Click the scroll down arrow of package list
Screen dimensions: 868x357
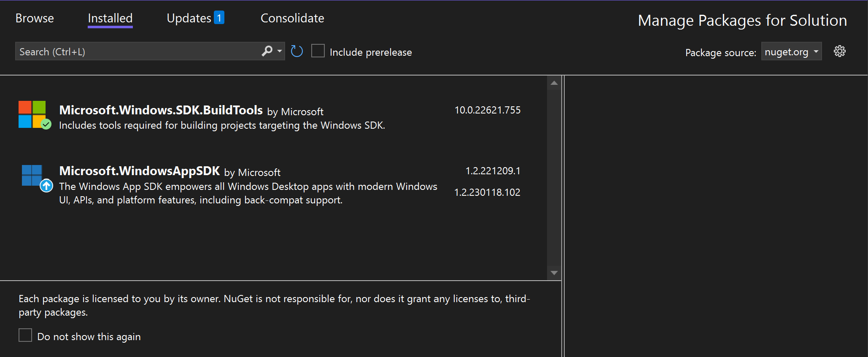554,273
